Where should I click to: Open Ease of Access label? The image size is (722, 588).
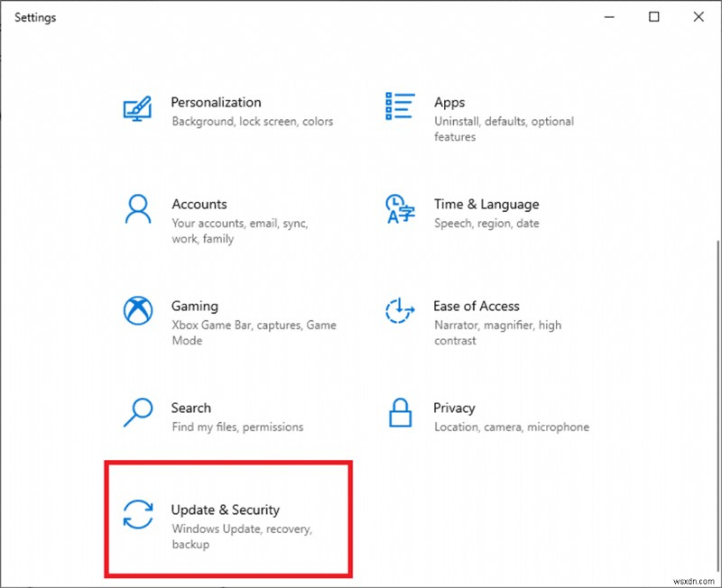point(477,307)
